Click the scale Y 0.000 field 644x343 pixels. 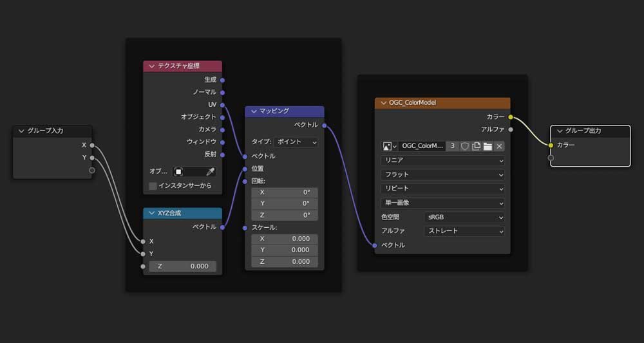[285, 250]
